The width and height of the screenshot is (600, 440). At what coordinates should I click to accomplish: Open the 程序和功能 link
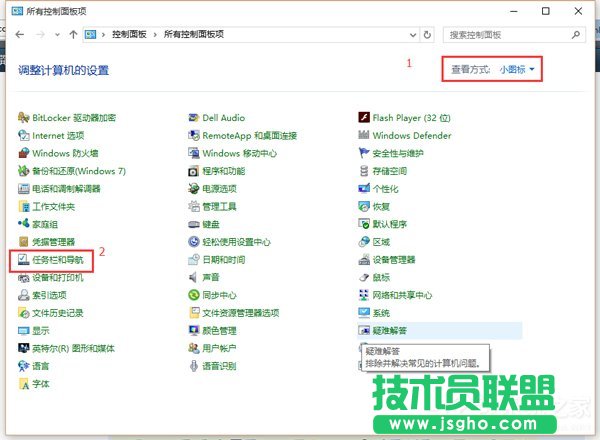coord(223,171)
